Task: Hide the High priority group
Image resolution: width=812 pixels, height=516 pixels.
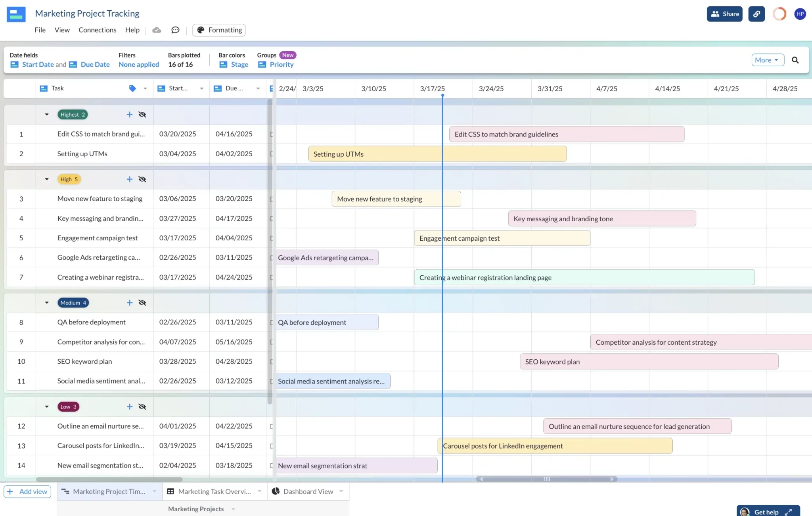Action: pos(142,179)
